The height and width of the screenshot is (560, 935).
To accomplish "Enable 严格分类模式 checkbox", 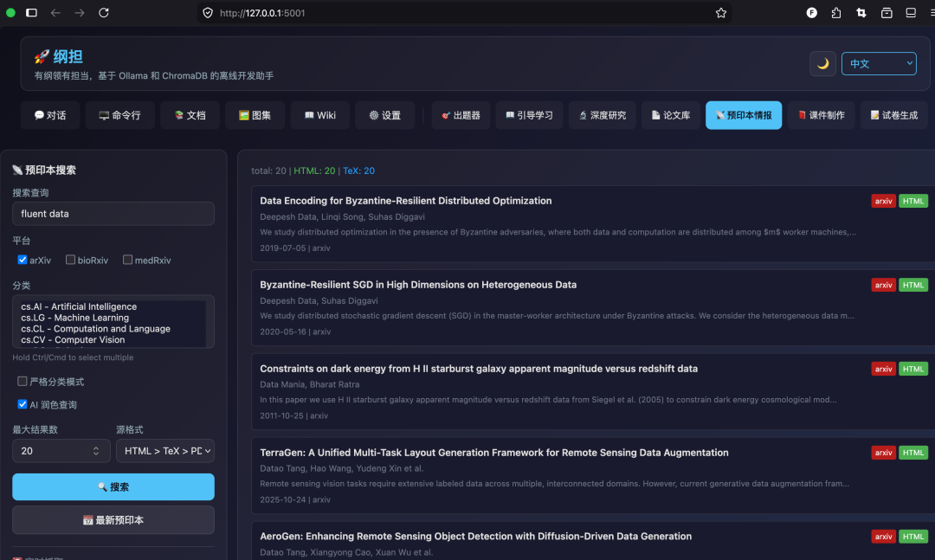I will point(22,381).
